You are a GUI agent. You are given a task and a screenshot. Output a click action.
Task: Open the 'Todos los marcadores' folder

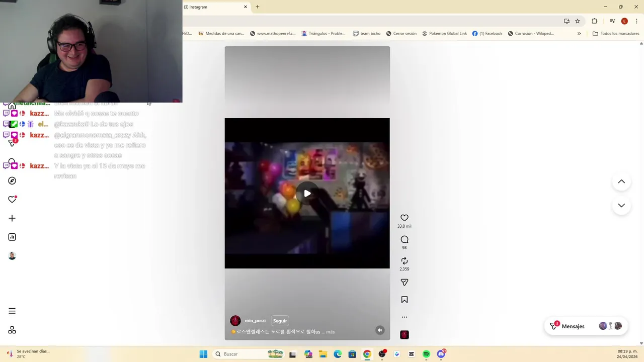616,34
